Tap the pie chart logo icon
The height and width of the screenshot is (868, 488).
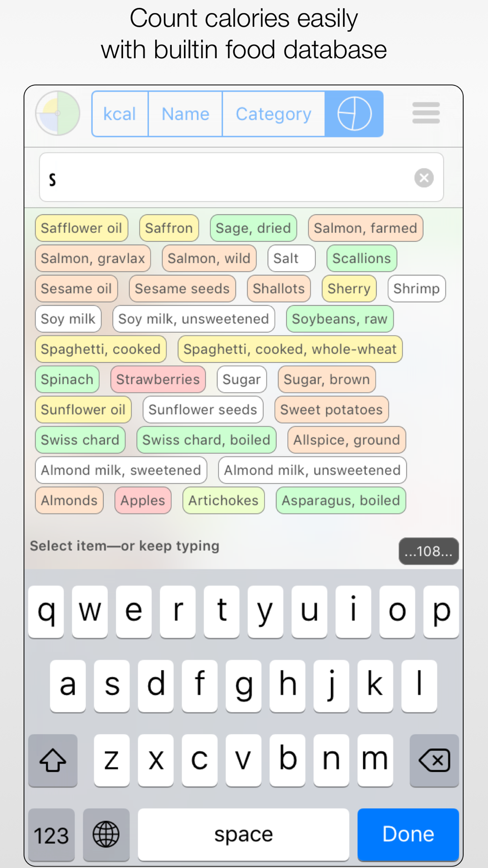click(58, 113)
